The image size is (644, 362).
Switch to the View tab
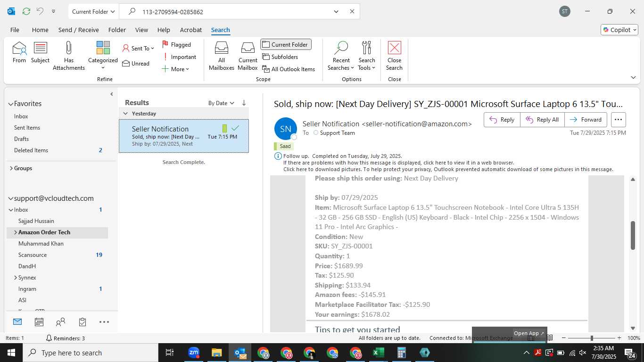pyautogui.click(x=141, y=30)
